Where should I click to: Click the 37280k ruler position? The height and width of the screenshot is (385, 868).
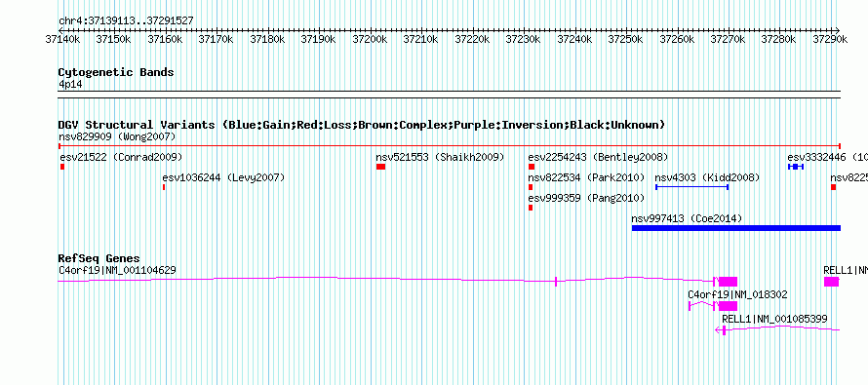coord(779,39)
